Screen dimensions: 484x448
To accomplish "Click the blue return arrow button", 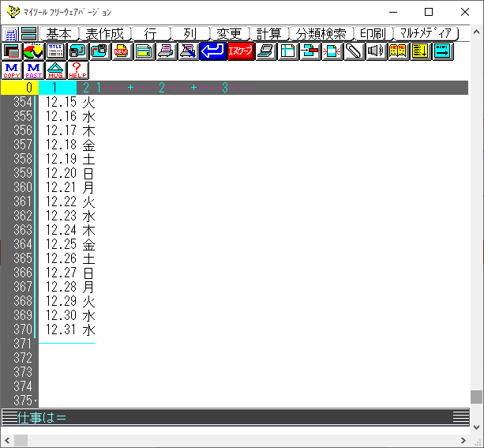I will click(213, 51).
